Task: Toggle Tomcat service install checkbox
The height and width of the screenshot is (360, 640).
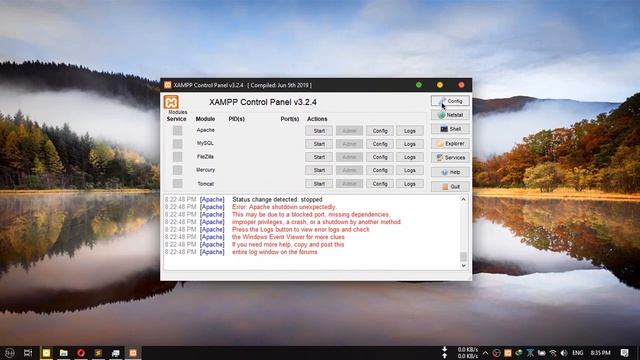Action: [x=177, y=183]
